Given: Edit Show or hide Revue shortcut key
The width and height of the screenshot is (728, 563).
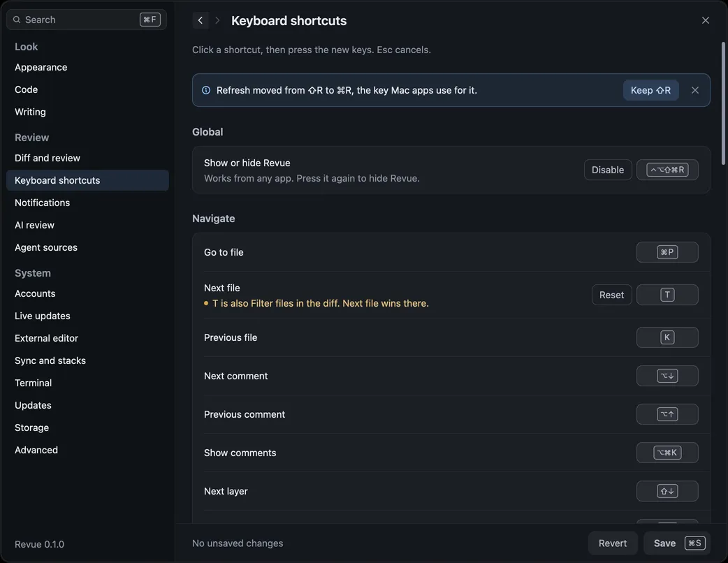Looking at the screenshot, I should [667, 170].
